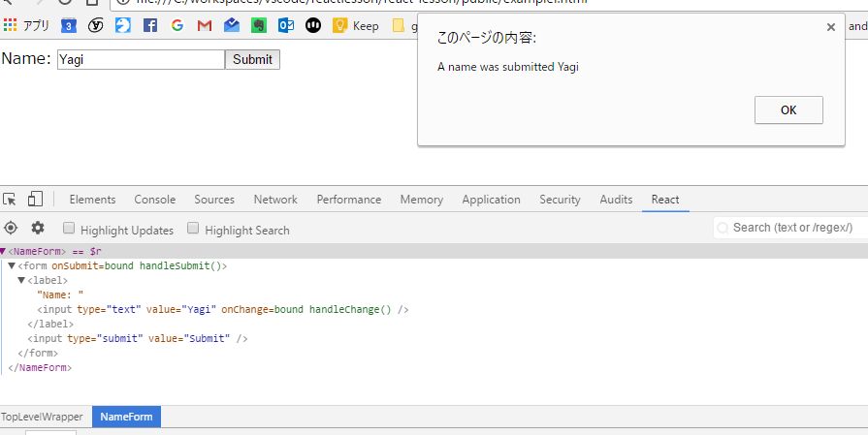Focus the Name text input field

click(x=142, y=60)
